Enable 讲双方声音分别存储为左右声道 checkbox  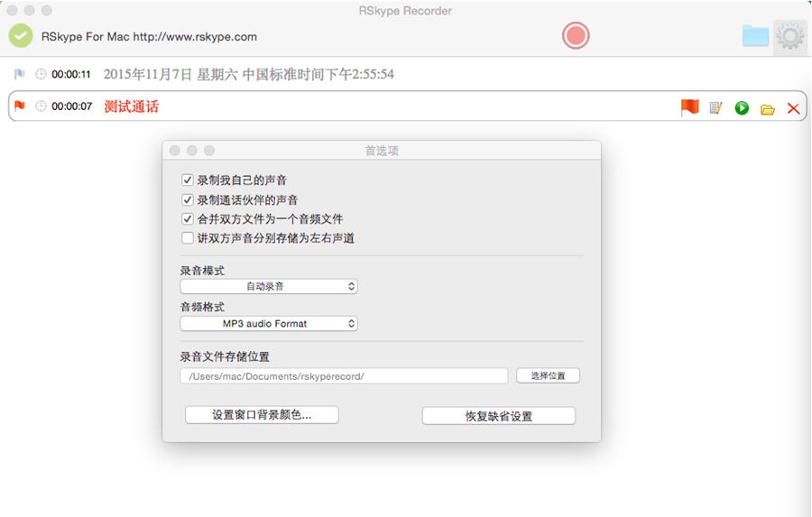188,238
